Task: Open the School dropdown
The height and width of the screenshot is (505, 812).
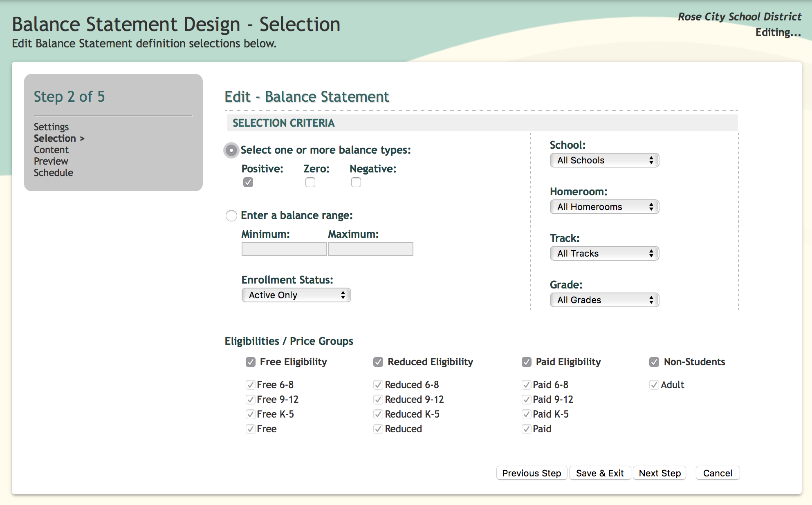Action: coord(604,160)
